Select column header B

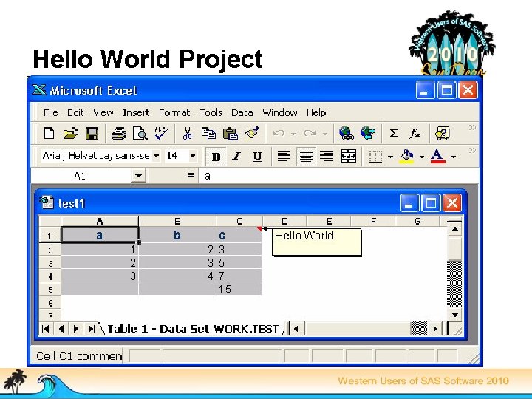tap(177, 221)
